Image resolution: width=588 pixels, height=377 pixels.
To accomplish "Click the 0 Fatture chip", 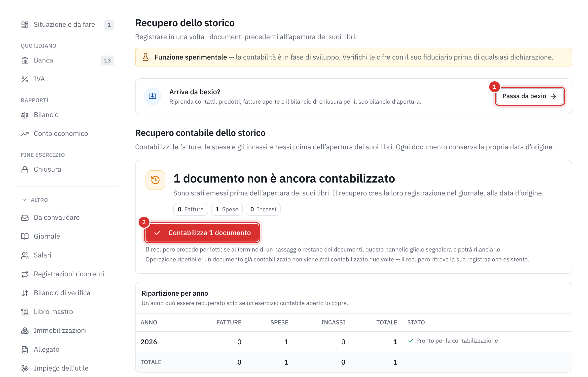I will [x=190, y=209].
